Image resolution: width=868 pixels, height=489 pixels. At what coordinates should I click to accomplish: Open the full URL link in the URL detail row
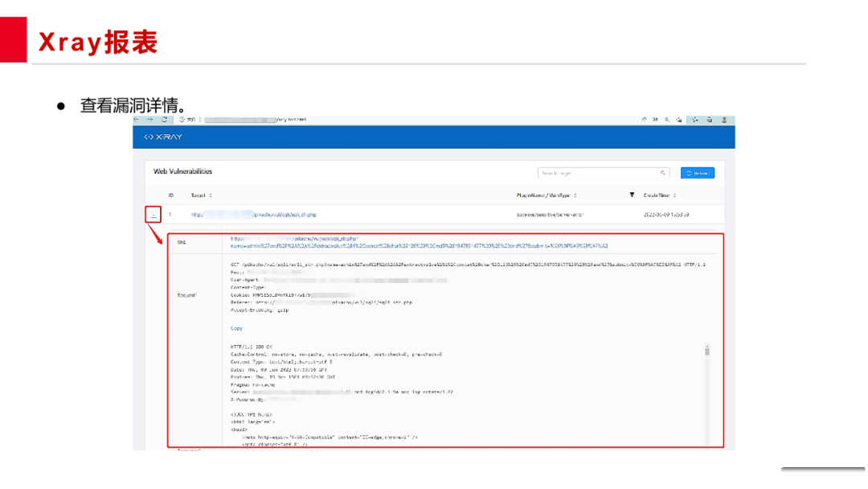pyautogui.click(x=419, y=243)
